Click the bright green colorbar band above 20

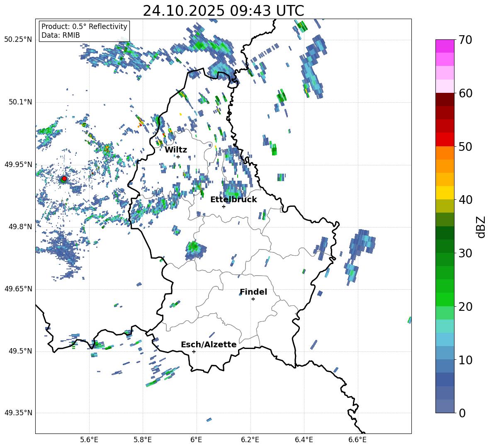[x=445, y=299]
